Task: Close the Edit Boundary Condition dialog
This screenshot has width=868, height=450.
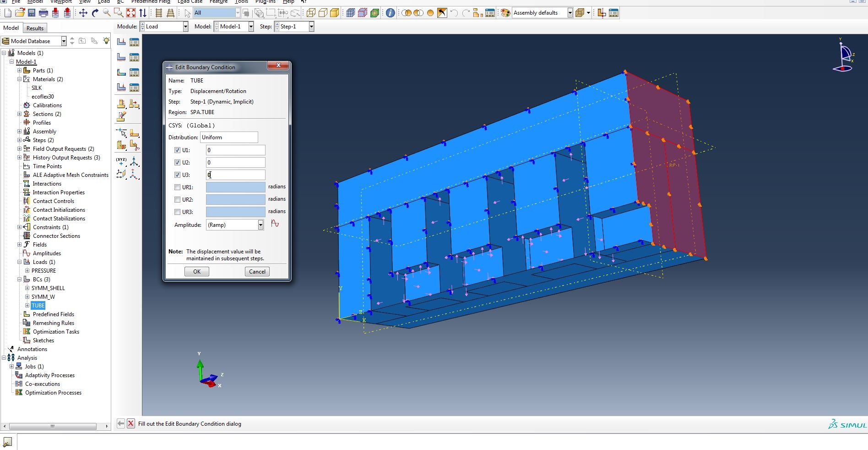Action: pos(278,66)
